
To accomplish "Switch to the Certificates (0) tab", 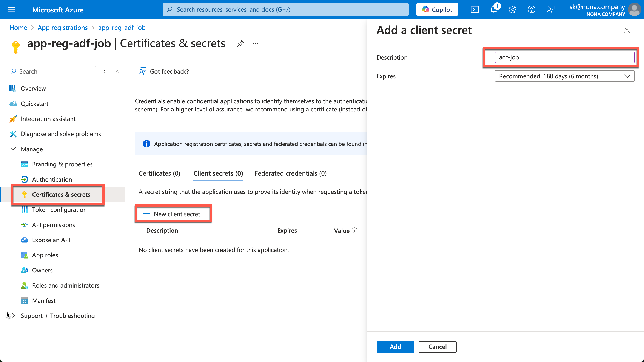I will [159, 173].
